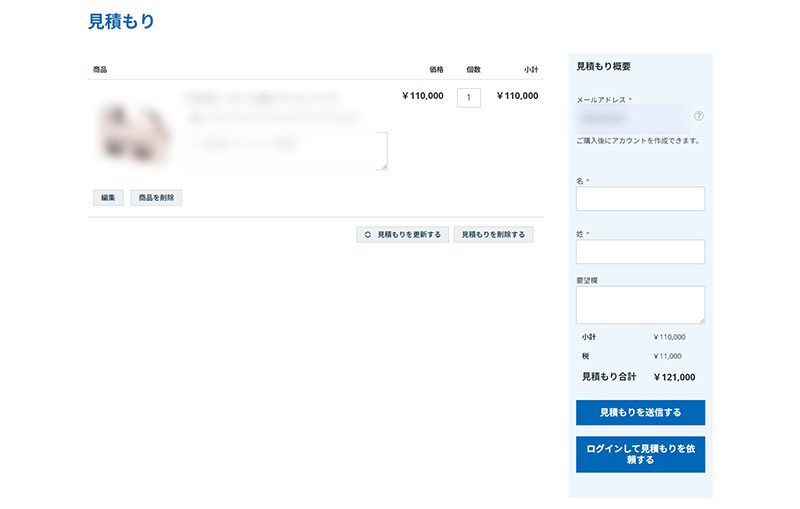The height and width of the screenshot is (509, 800).
Task: Click the 小計 column header in table
Action: coord(531,69)
